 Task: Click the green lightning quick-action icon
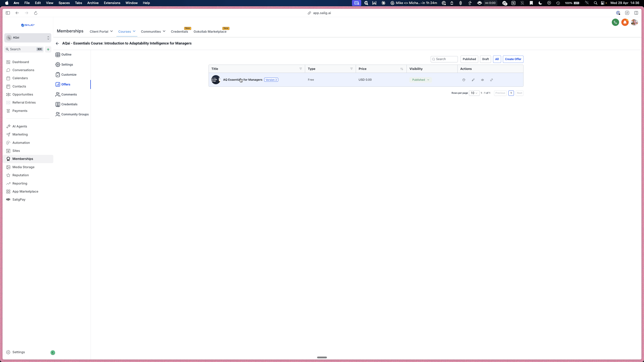click(48, 49)
